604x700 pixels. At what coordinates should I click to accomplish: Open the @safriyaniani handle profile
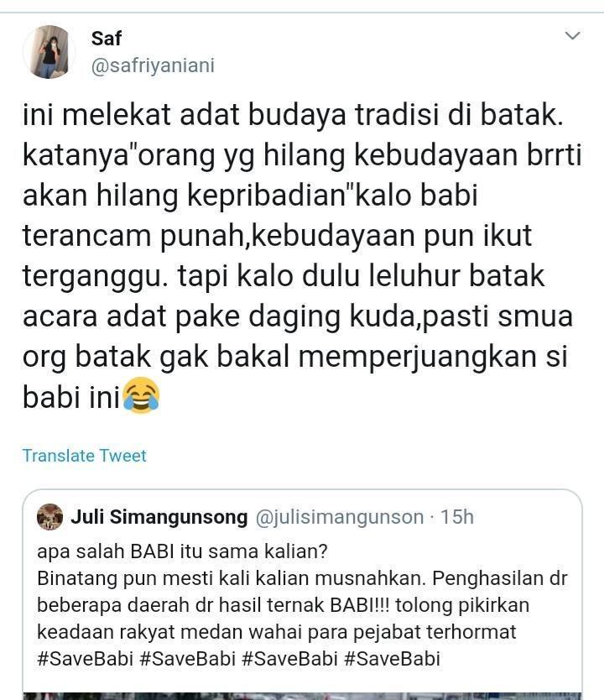(153, 65)
